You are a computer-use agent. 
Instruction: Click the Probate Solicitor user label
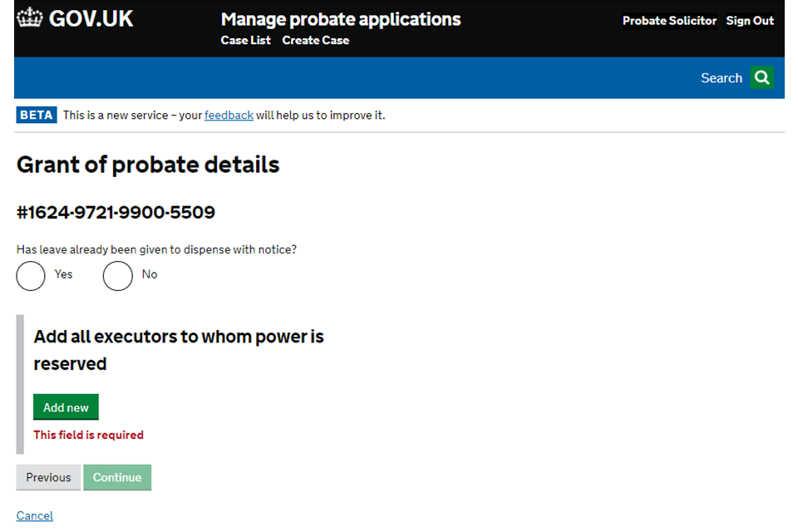click(x=669, y=21)
